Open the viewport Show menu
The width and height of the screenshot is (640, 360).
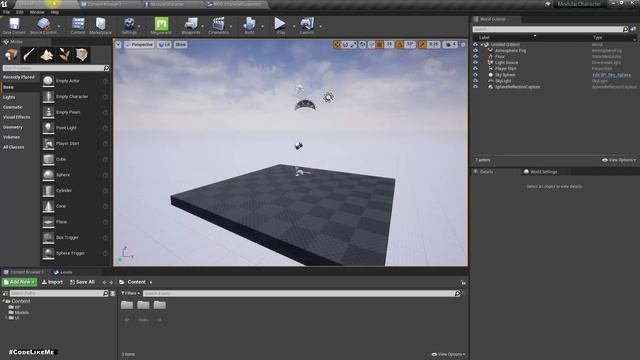click(x=180, y=44)
